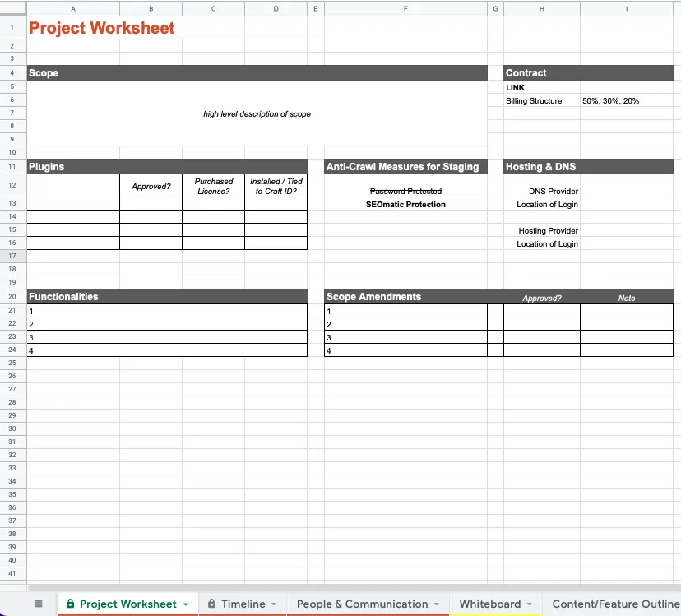The height and width of the screenshot is (616, 681).
Task: Open the Whiteboard sheet tab
Action: click(x=489, y=604)
